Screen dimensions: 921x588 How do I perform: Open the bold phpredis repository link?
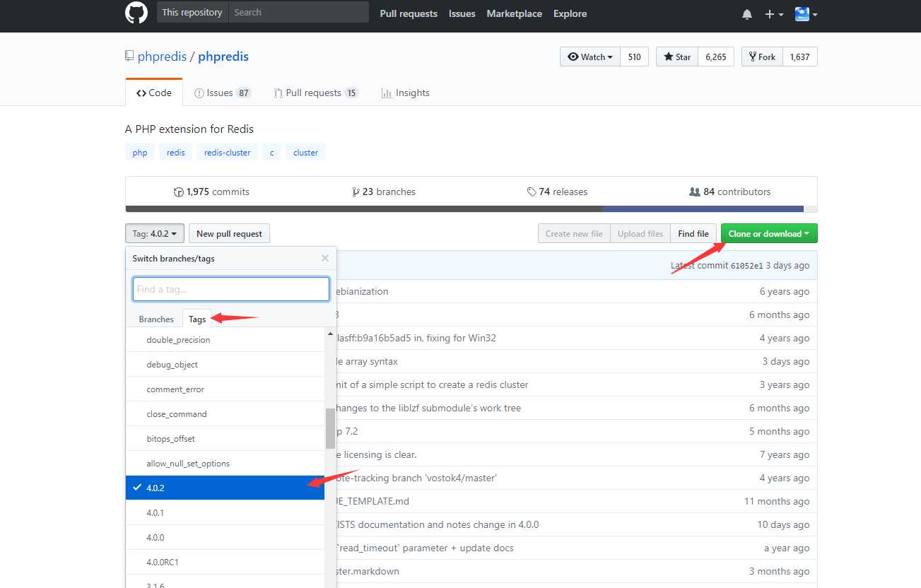coord(223,57)
